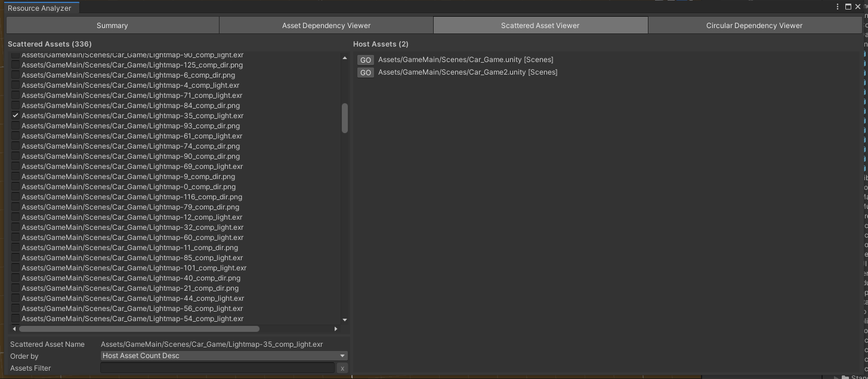Click the up arrow on the asset list scrollbar
Image resolution: width=868 pixels, height=379 pixels.
[345, 57]
